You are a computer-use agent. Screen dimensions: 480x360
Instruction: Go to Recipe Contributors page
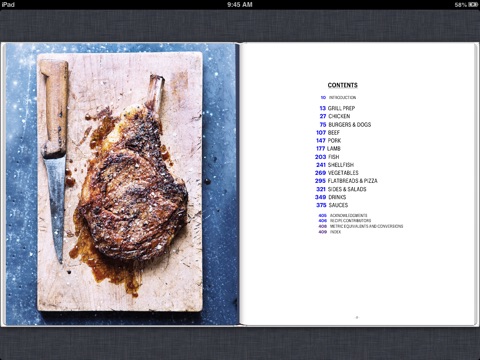click(345, 221)
